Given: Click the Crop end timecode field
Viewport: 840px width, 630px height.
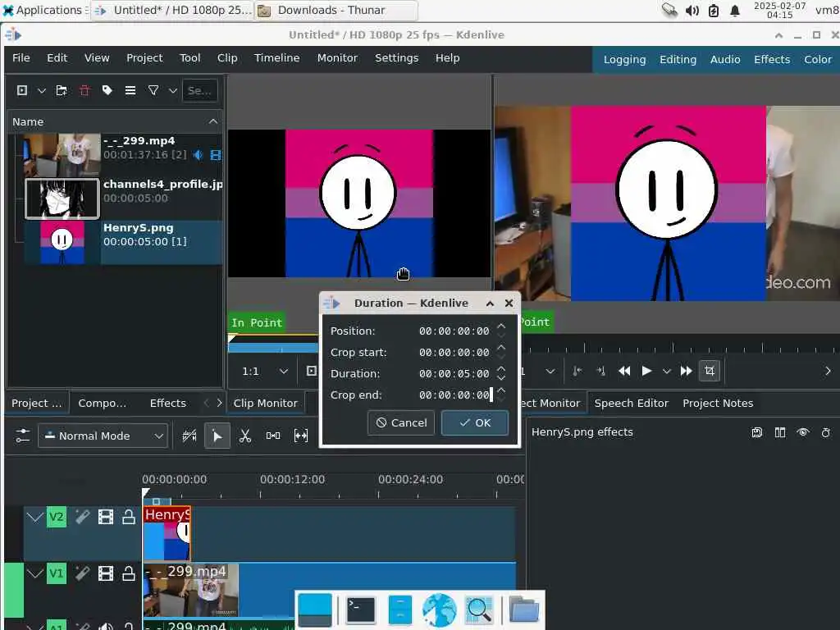Looking at the screenshot, I should coord(454,395).
